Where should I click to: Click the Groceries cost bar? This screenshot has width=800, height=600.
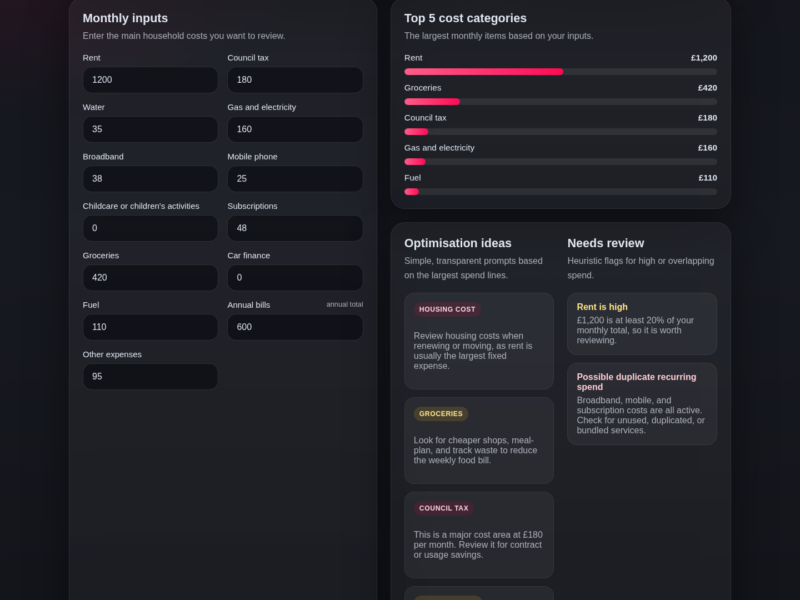coord(560,102)
